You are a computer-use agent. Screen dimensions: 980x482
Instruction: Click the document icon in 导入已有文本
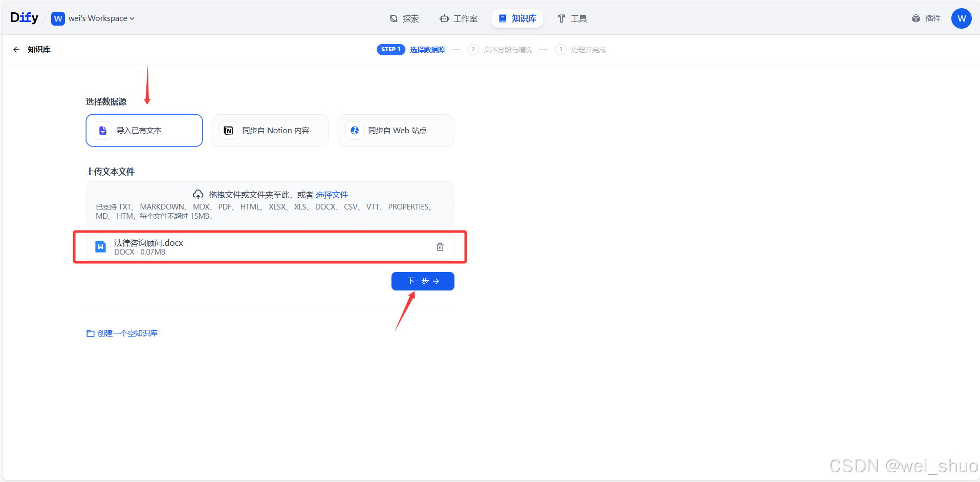tap(103, 131)
